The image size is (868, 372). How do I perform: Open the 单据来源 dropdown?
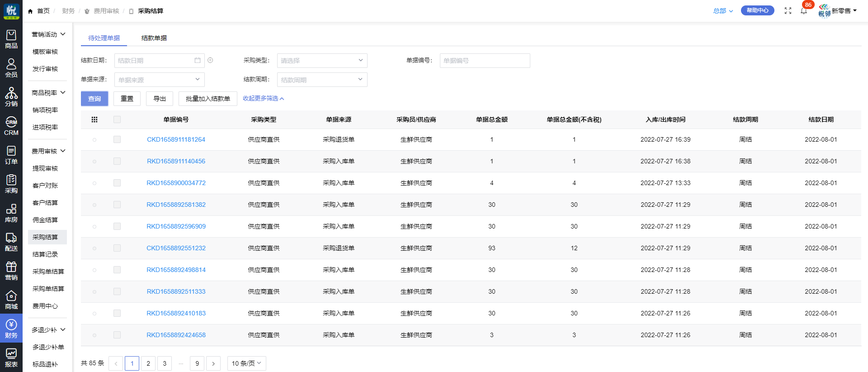coord(160,80)
